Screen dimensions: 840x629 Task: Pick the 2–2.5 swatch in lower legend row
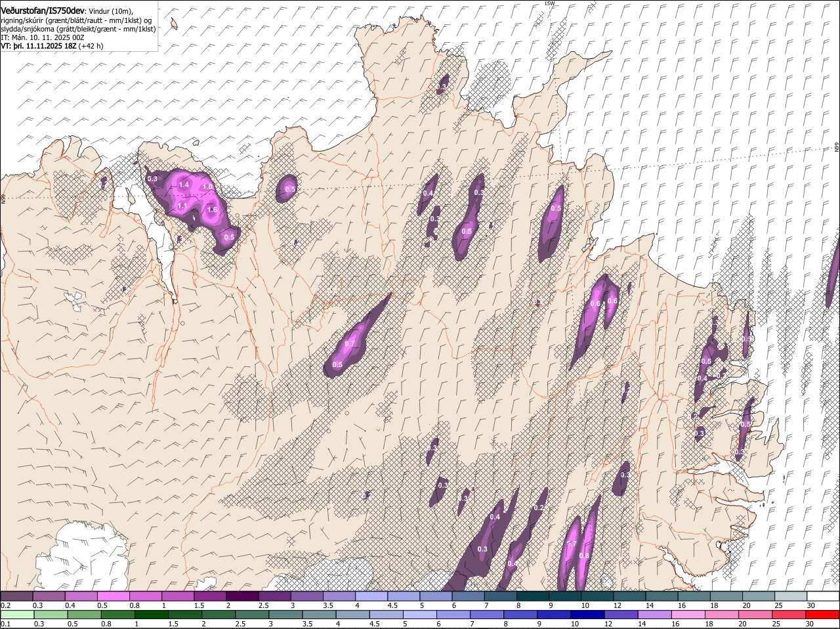pyautogui.click(x=219, y=615)
